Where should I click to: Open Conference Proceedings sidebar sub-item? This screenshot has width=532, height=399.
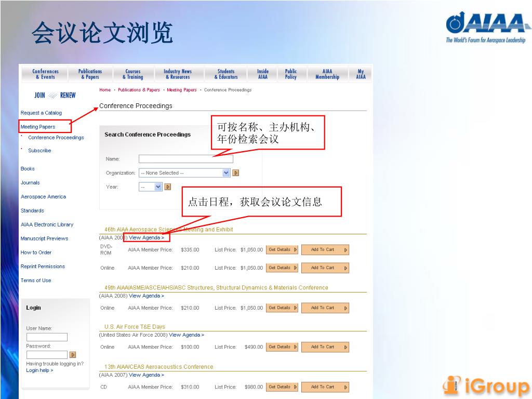56,137
